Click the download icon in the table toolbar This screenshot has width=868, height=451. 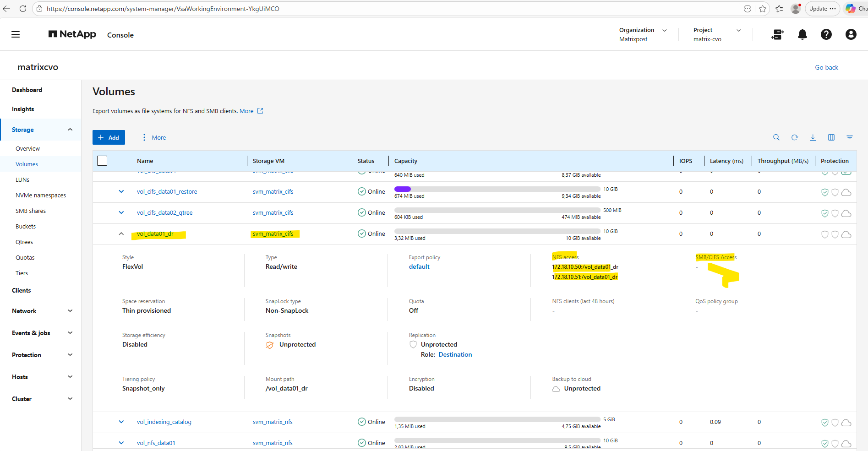click(x=813, y=137)
